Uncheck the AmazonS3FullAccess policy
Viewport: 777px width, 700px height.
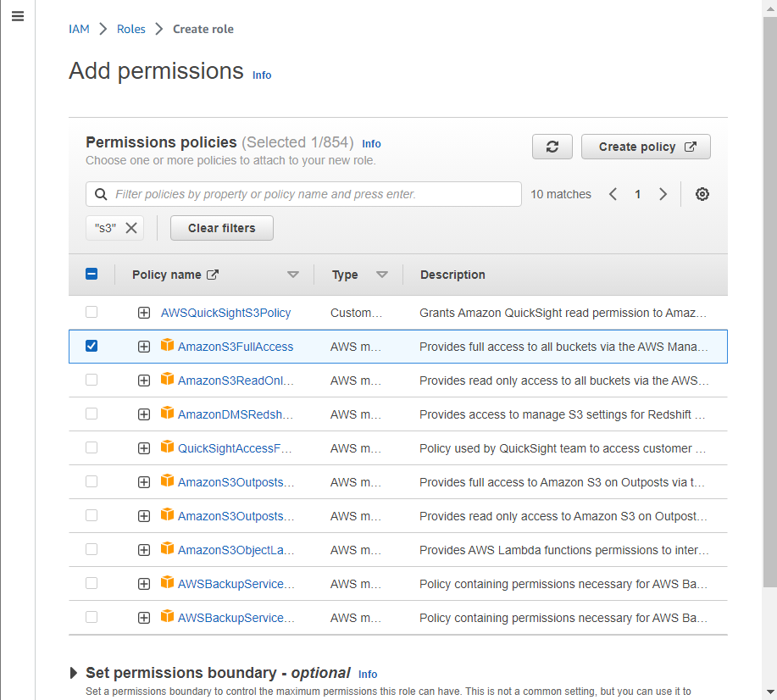tap(92, 346)
